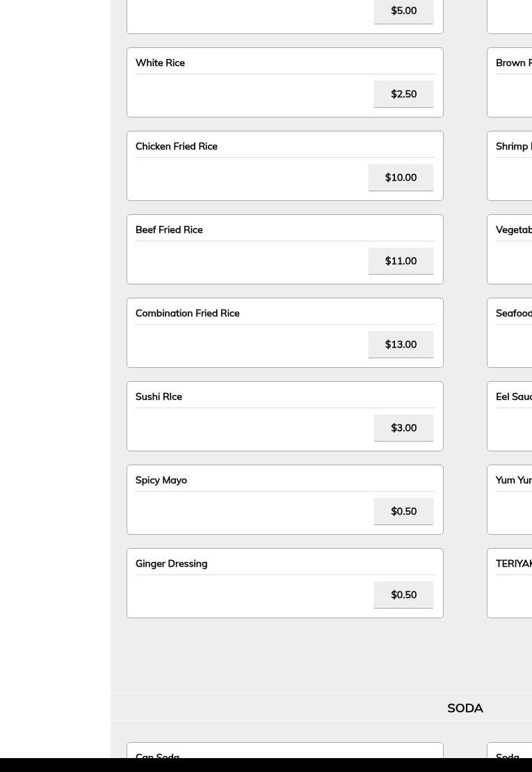Click the Spicy Mayo item name

pyautogui.click(x=161, y=480)
